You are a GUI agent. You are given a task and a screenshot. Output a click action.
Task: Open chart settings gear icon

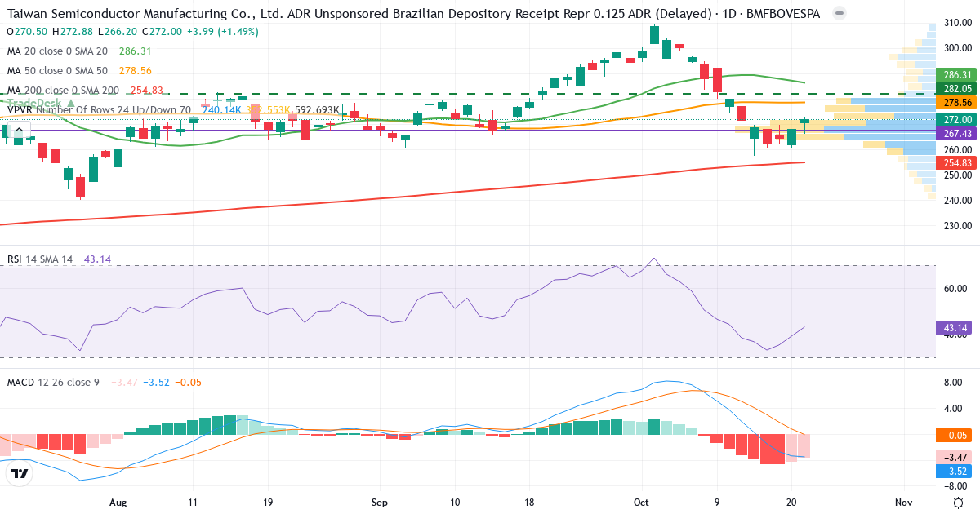point(957,502)
